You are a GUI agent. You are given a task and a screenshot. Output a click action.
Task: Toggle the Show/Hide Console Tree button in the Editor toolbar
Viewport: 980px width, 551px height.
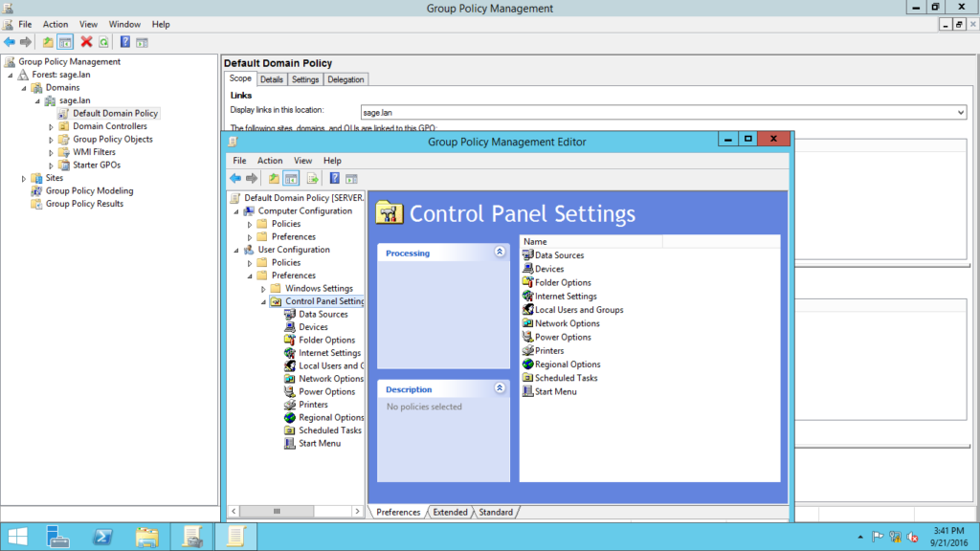tap(291, 178)
